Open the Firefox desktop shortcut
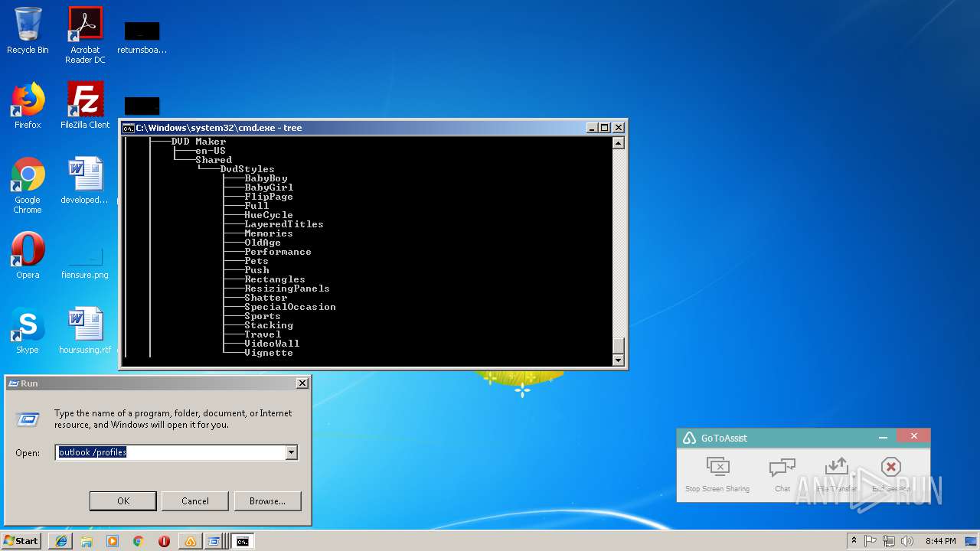 click(x=28, y=106)
